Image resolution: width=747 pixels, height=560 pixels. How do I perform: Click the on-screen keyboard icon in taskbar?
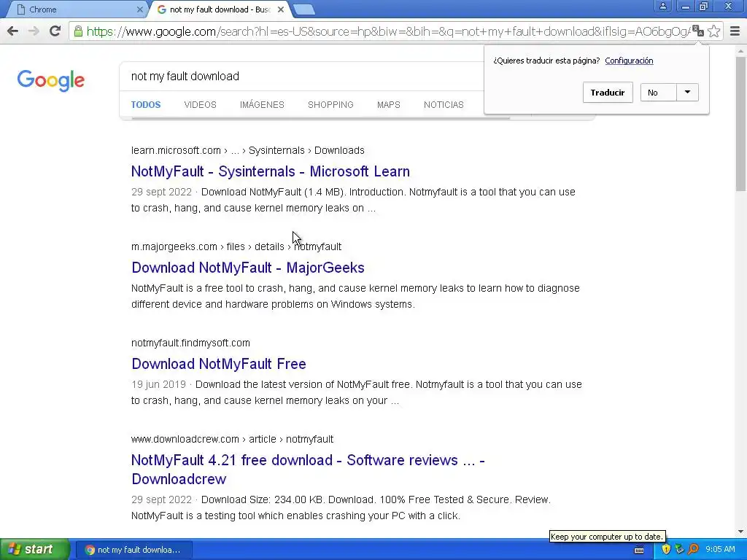click(x=639, y=550)
